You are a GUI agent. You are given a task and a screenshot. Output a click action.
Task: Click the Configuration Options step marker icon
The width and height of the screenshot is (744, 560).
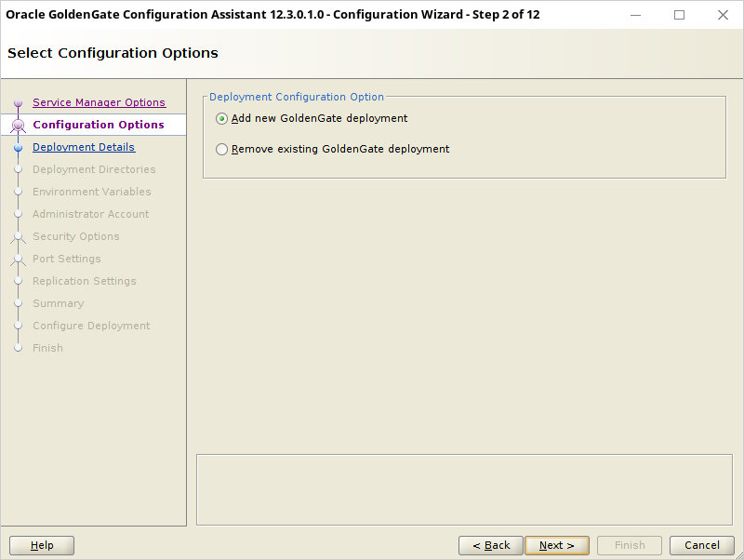point(18,126)
